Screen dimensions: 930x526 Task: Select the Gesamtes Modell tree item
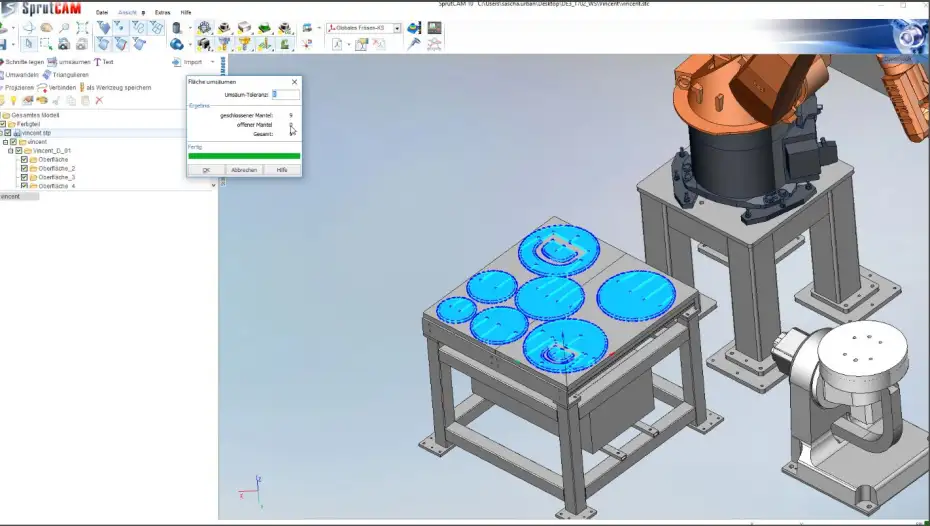tap(34, 115)
